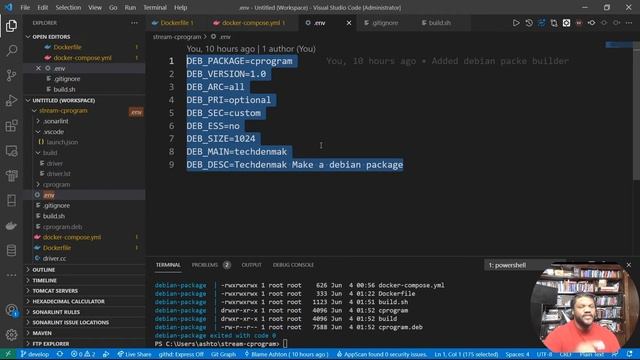640x360 pixels.
Task: Open the Docker view in the activity bar
Action: point(11,226)
